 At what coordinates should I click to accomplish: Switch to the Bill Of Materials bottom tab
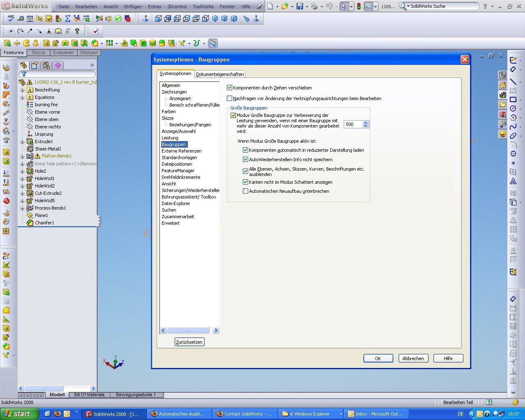(x=89, y=395)
